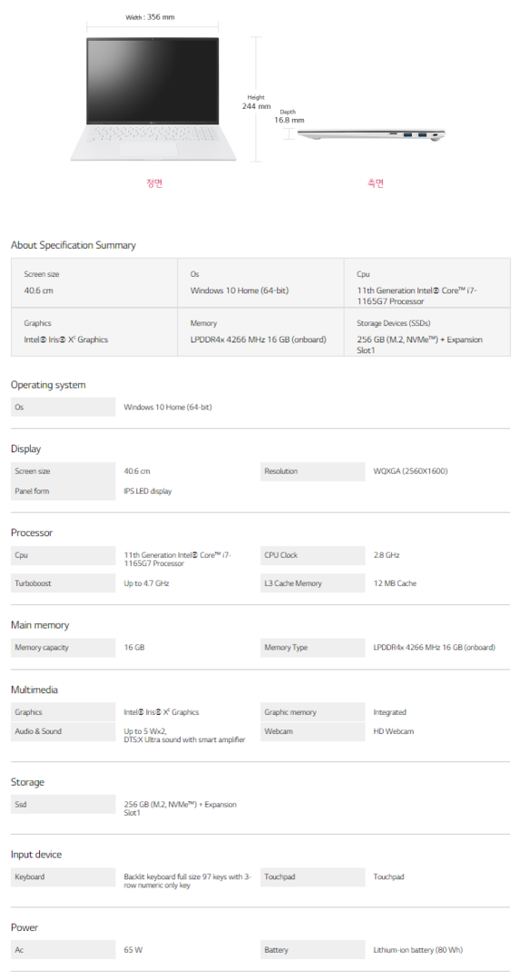
Task: Click the About Specification Summary heading
Action: [x=74, y=245]
